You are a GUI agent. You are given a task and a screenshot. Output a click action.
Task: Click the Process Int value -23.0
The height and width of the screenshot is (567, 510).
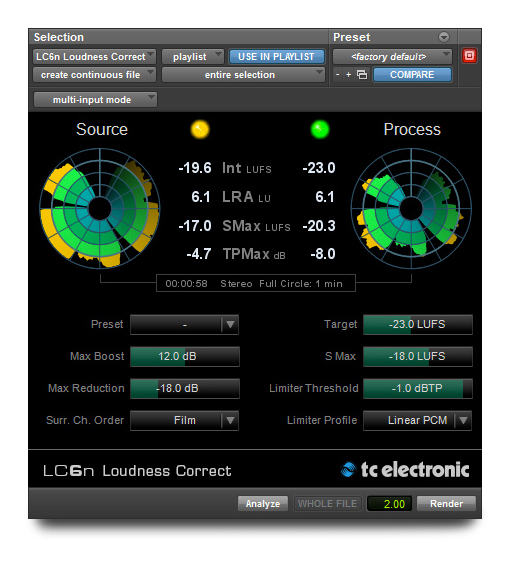(319, 168)
